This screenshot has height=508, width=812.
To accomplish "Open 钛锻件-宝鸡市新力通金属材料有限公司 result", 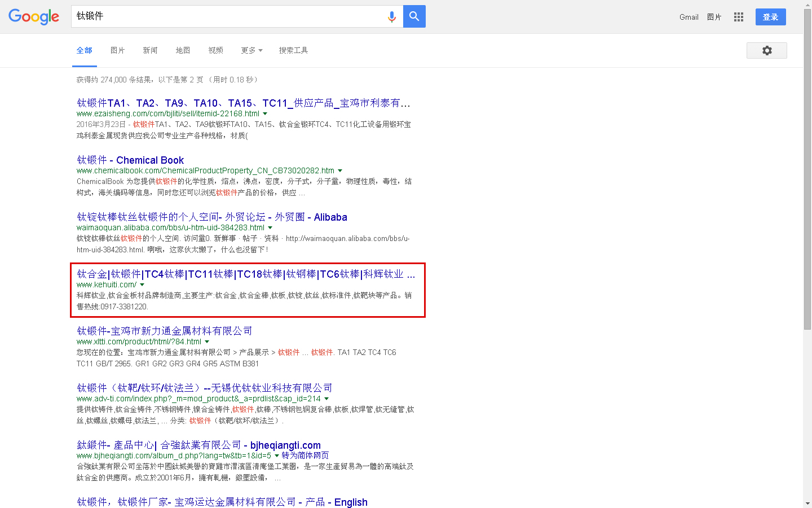I will 165,331.
